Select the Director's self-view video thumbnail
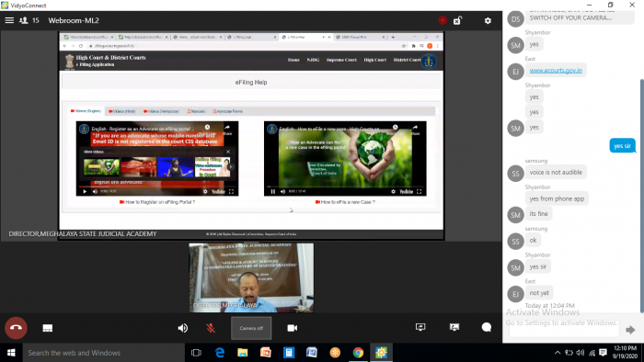Image resolution: width=644 pixels, height=362 pixels. point(251,277)
